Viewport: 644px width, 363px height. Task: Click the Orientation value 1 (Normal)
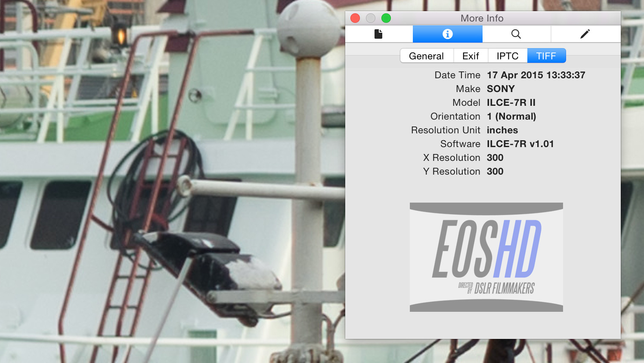pos(511,116)
